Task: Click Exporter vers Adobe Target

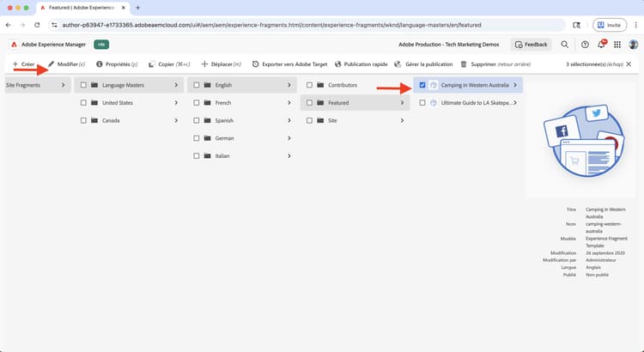Action: 289,64
